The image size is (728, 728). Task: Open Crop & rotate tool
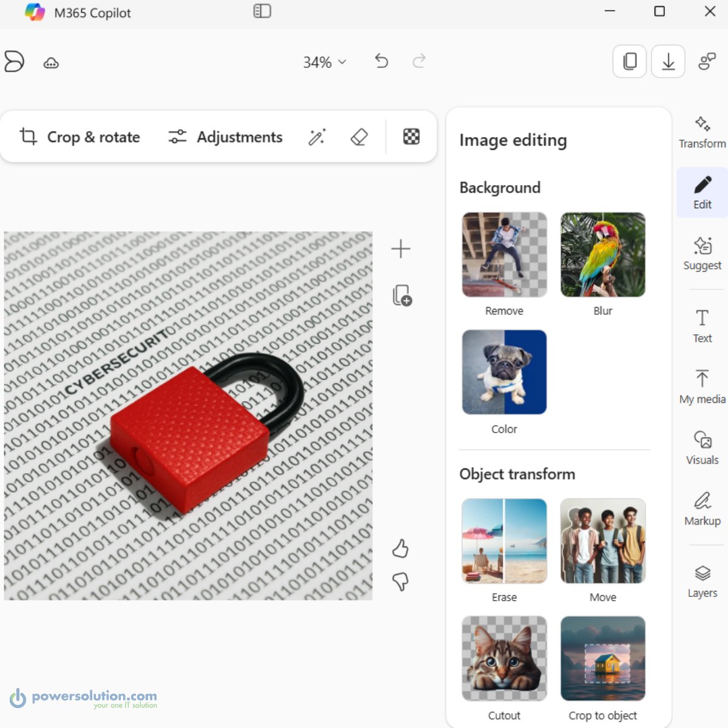pyautogui.click(x=79, y=136)
